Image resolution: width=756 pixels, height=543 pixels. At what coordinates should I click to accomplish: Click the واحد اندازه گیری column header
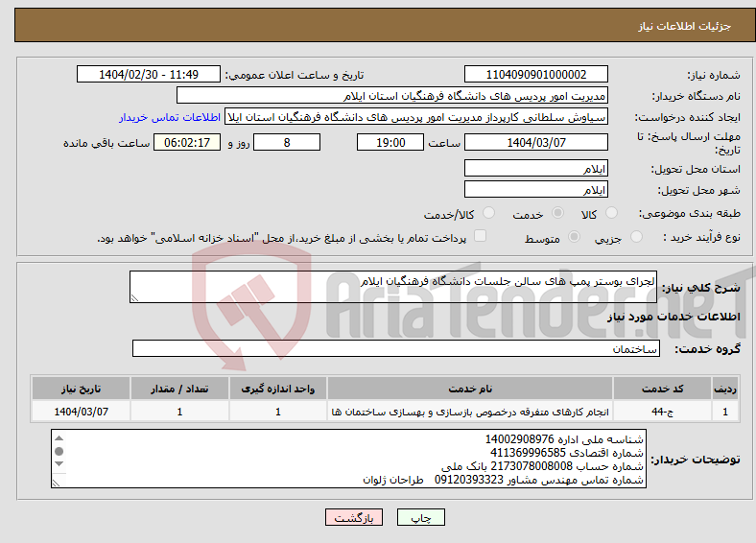point(278,389)
